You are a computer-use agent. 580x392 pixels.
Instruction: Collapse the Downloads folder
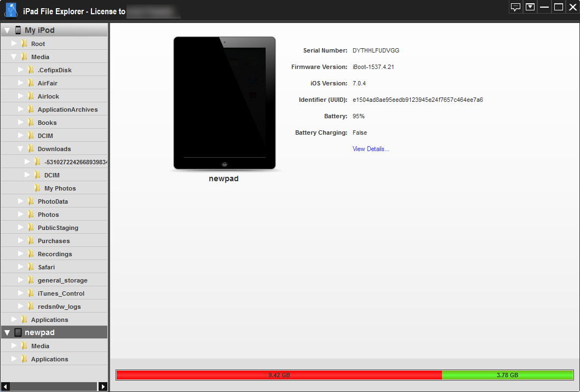[21, 149]
